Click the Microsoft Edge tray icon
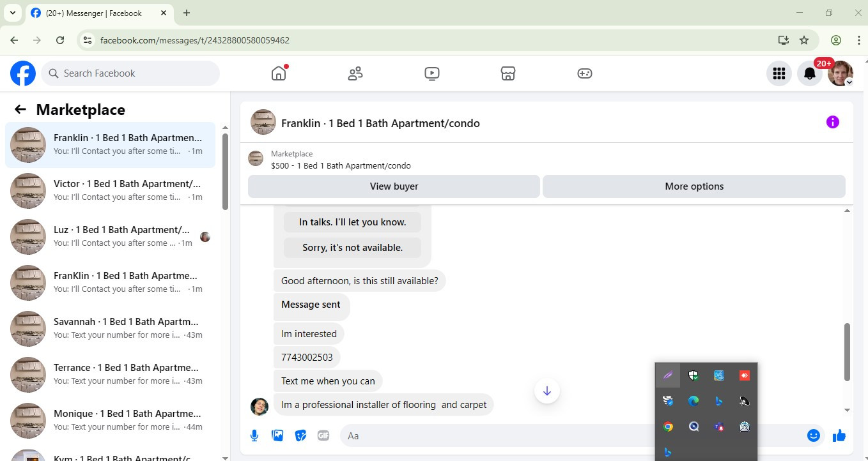 click(x=694, y=401)
